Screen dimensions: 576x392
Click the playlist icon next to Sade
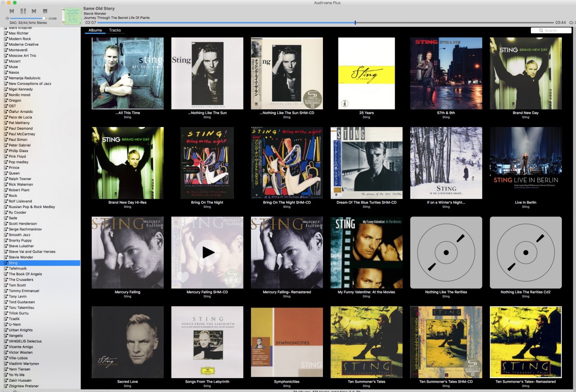pyautogui.click(x=5, y=218)
